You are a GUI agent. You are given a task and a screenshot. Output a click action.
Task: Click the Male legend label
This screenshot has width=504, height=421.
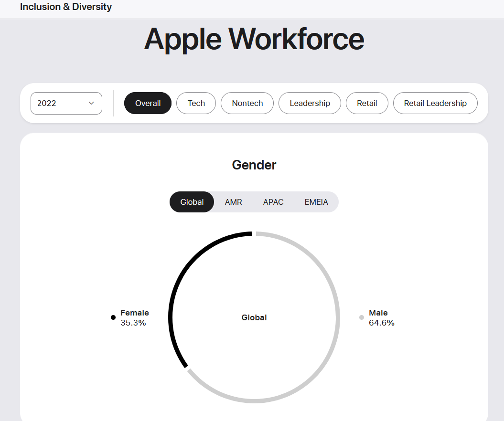click(x=378, y=313)
